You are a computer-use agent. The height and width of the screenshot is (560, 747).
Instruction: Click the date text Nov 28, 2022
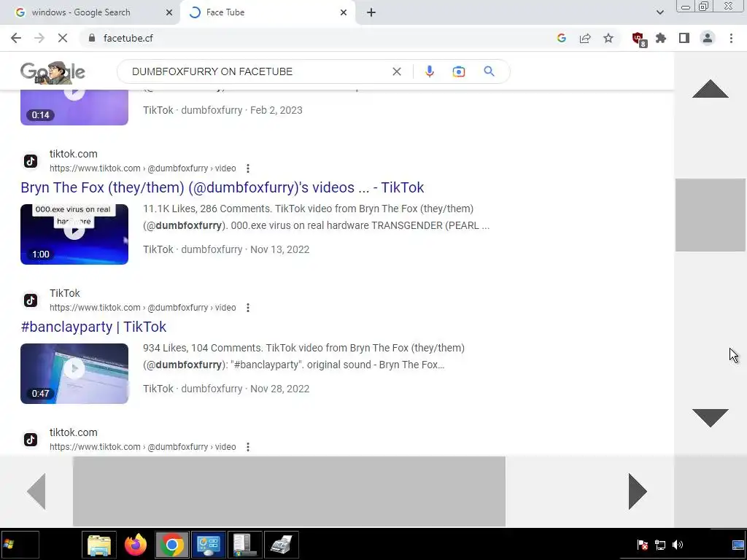click(279, 389)
